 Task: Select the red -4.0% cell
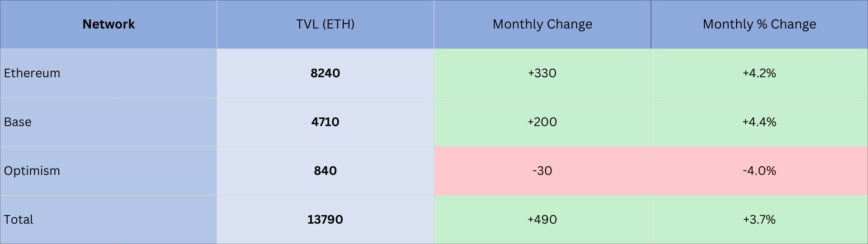(x=759, y=171)
